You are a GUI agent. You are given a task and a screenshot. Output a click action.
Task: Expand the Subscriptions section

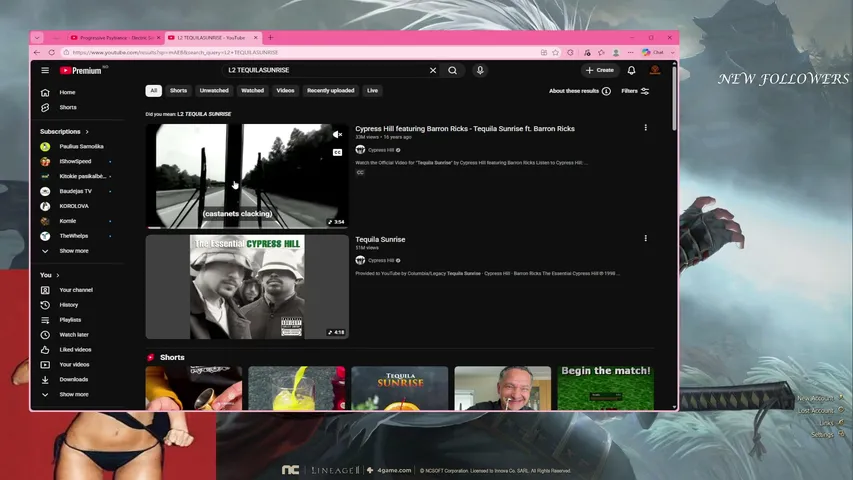point(64,132)
